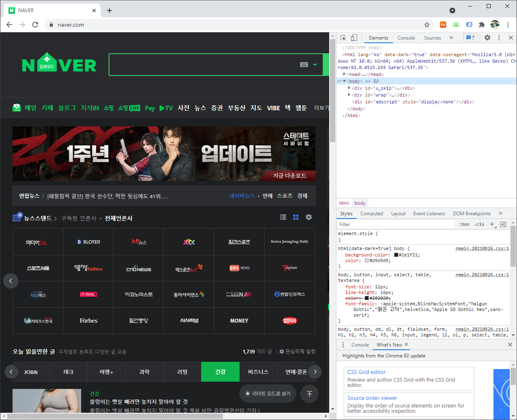
Task: Open nmain.20210826.css:1 link for html[data-dark] rule
Action: pyautogui.click(x=482, y=248)
